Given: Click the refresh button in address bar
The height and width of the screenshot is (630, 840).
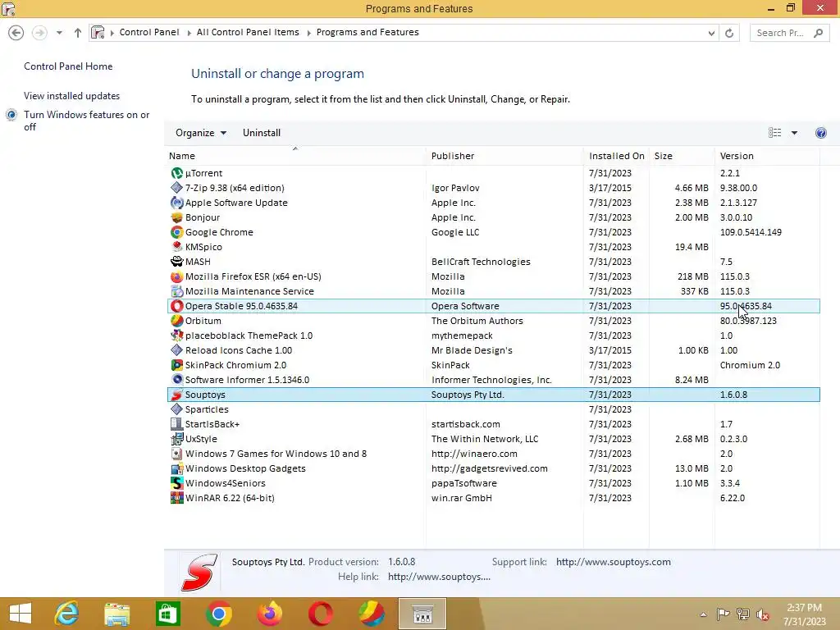Looking at the screenshot, I should (x=729, y=33).
